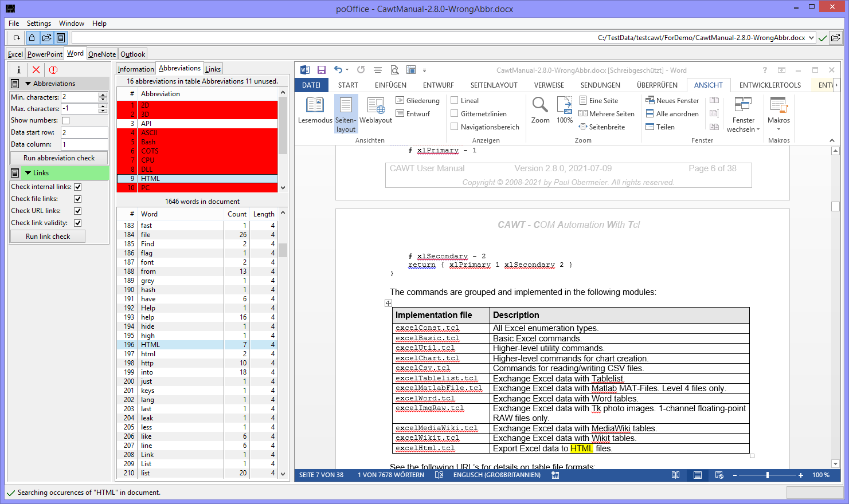The height and width of the screenshot is (504, 849).
Task: Enable the Lineal ruler checkbox
Action: pos(455,100)
